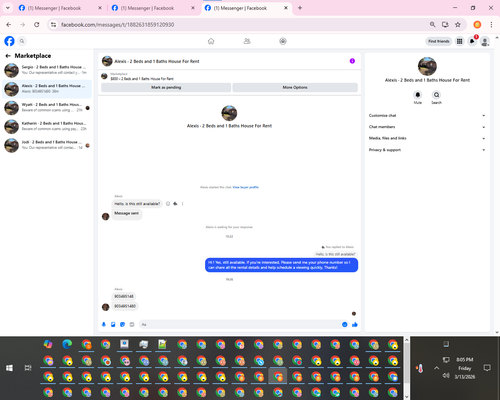Send a thumbs-up like
Image resolution: width=500 pixels, height=400 pixels.
click(x=355, y=324)
